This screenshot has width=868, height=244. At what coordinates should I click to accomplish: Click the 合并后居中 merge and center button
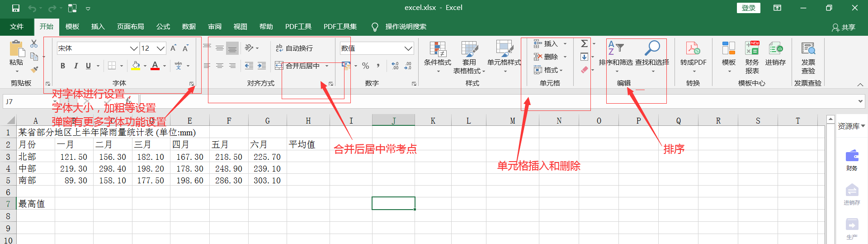(298, 66)
